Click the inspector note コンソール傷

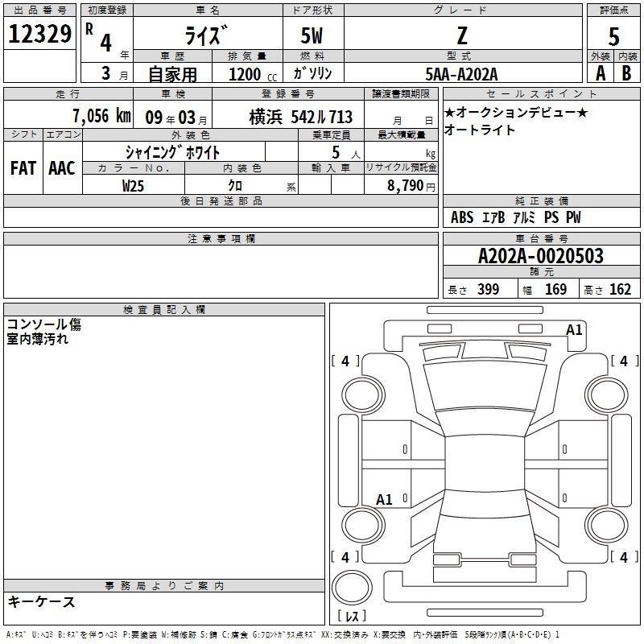[44, 325]
